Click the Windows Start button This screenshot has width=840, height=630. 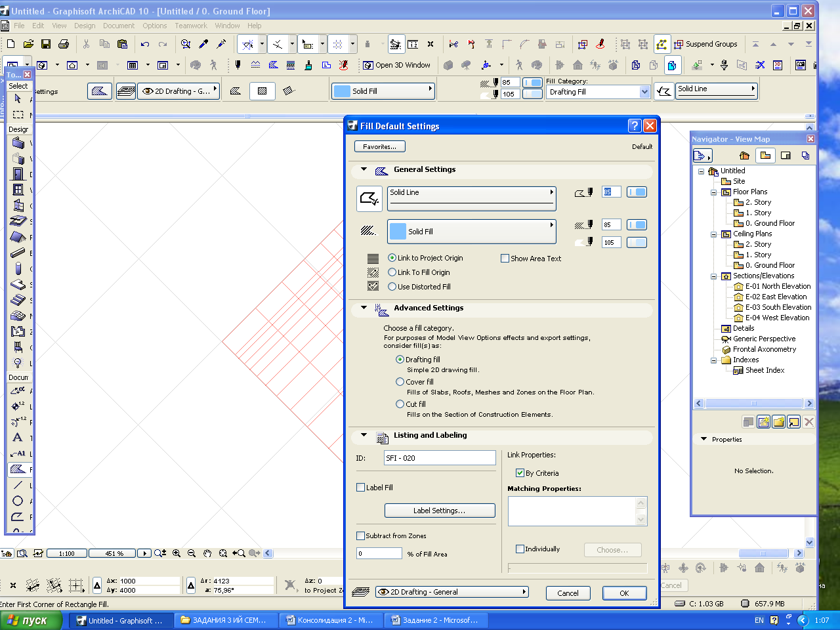pos(31,620)
